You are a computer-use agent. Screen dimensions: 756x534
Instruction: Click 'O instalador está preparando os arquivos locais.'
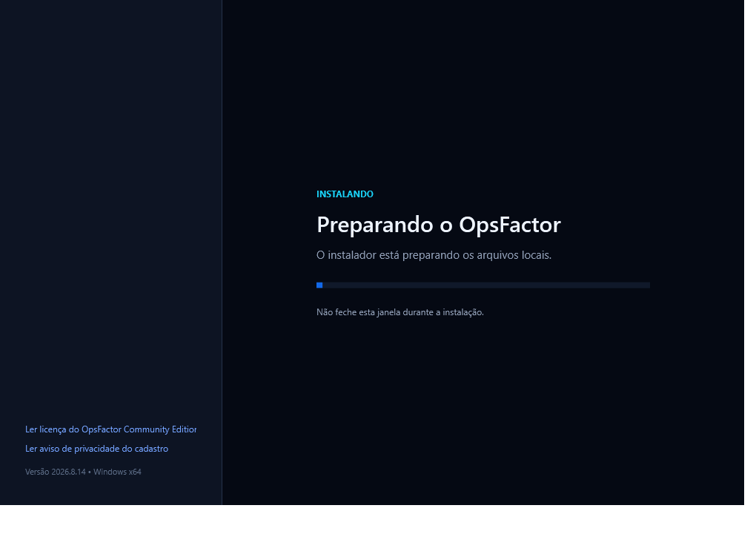(434, 255)
